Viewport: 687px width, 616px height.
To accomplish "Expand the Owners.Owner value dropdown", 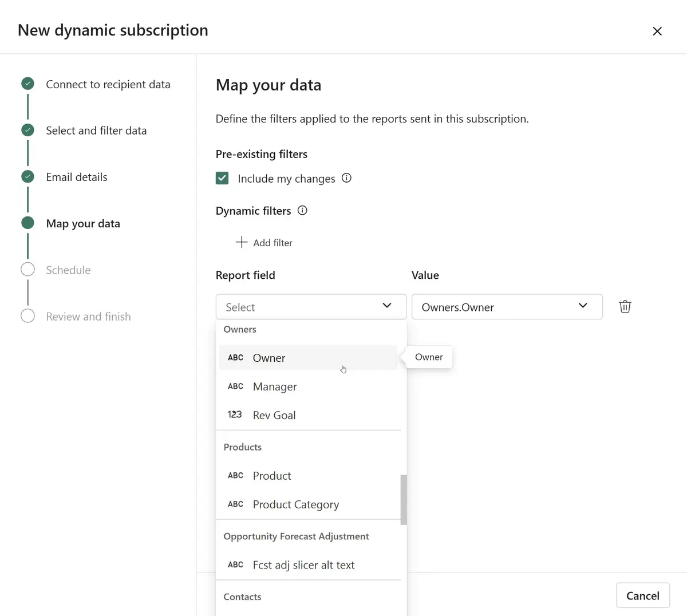I will [x=507, y=307].
